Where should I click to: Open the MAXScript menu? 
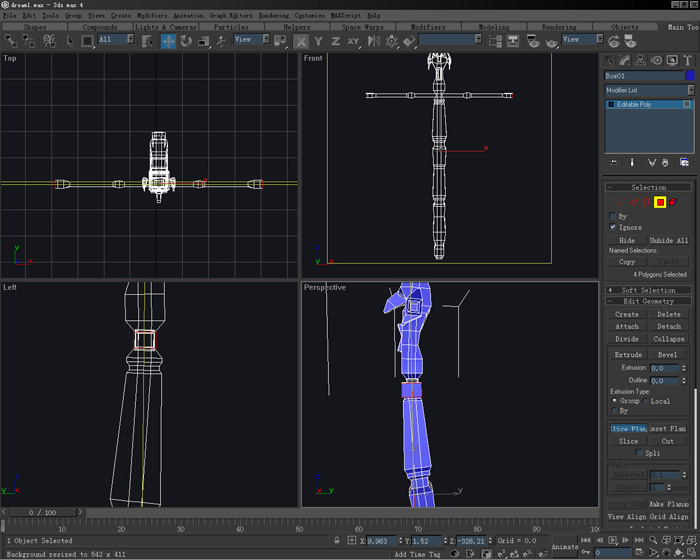(x=346, y=15)
